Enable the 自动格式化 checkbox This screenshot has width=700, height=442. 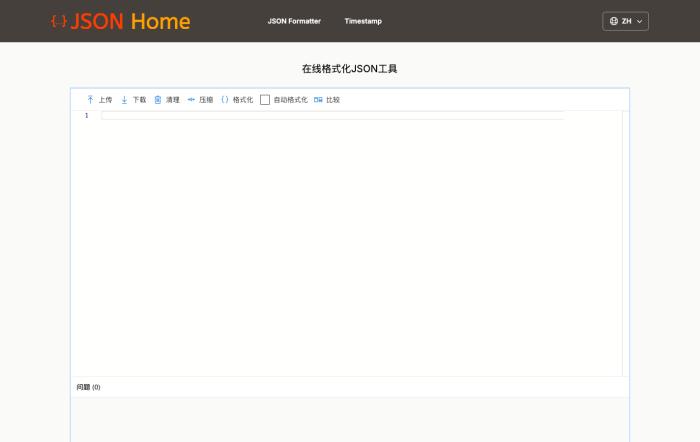[x=265, y=100]
